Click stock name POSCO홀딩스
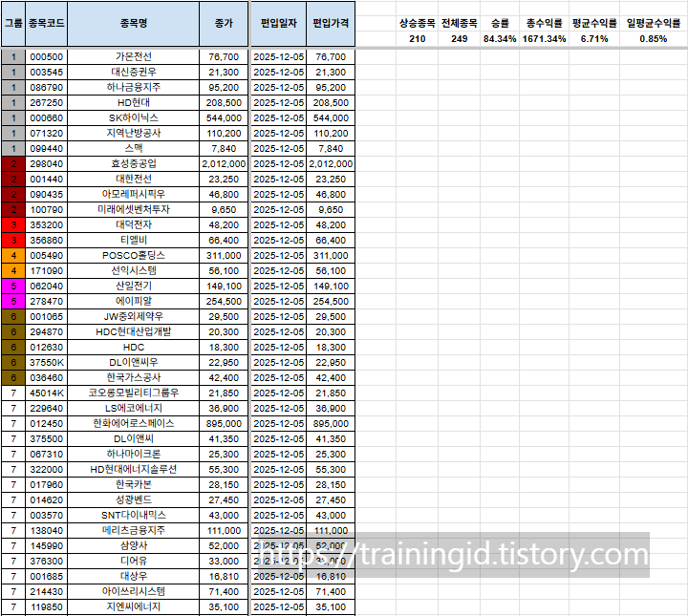This screenshot has height=616, width=688. click(134, 256)
